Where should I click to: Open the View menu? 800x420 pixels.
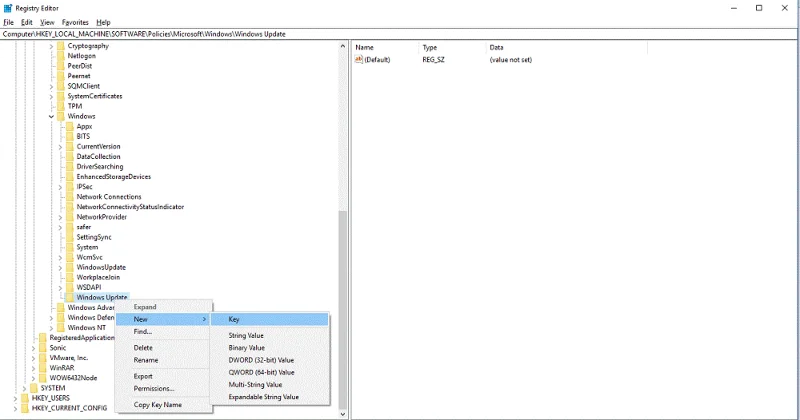pyautogui.click(x=47, y=22)
